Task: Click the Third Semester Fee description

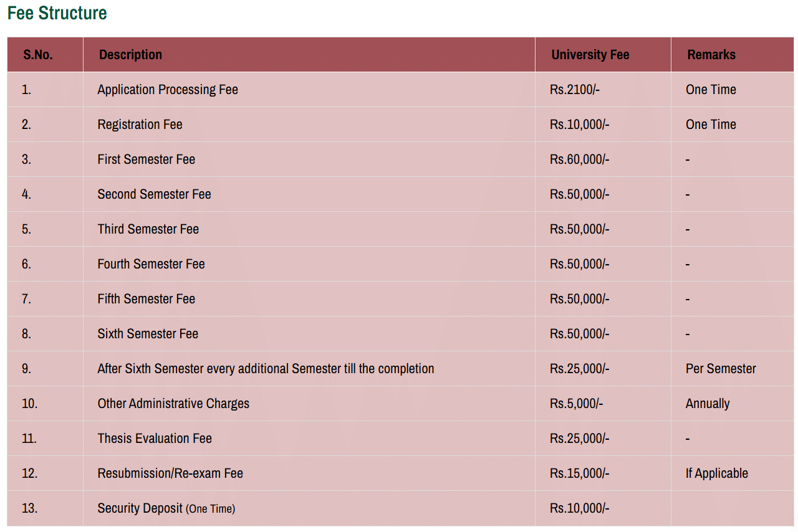Action: coord(148,229)
